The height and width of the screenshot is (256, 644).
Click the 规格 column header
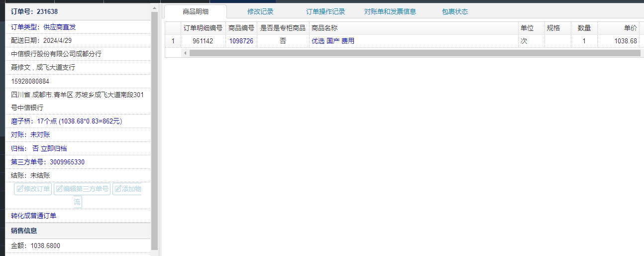[557, 28]
